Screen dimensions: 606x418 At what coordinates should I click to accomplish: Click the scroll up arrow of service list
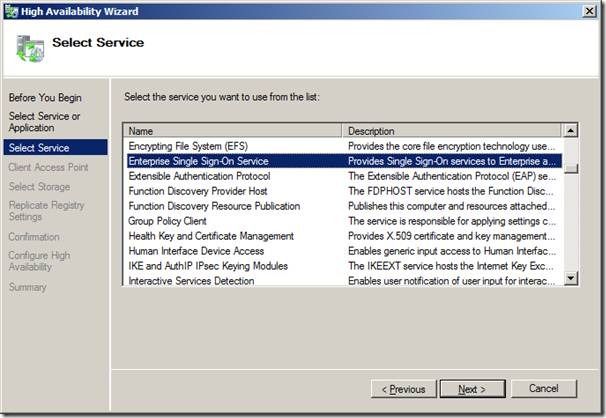tap(570, 131)
